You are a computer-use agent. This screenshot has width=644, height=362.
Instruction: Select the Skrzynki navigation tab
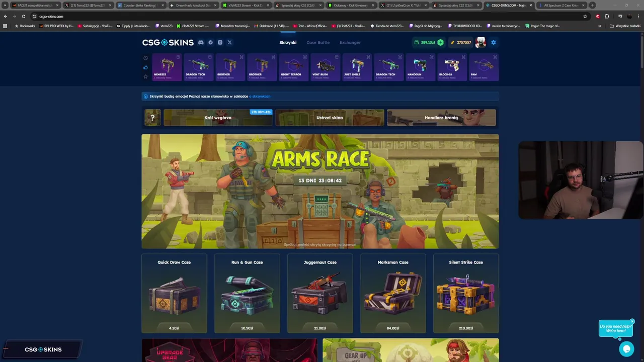pyautogui.click(x=288, y=43)
